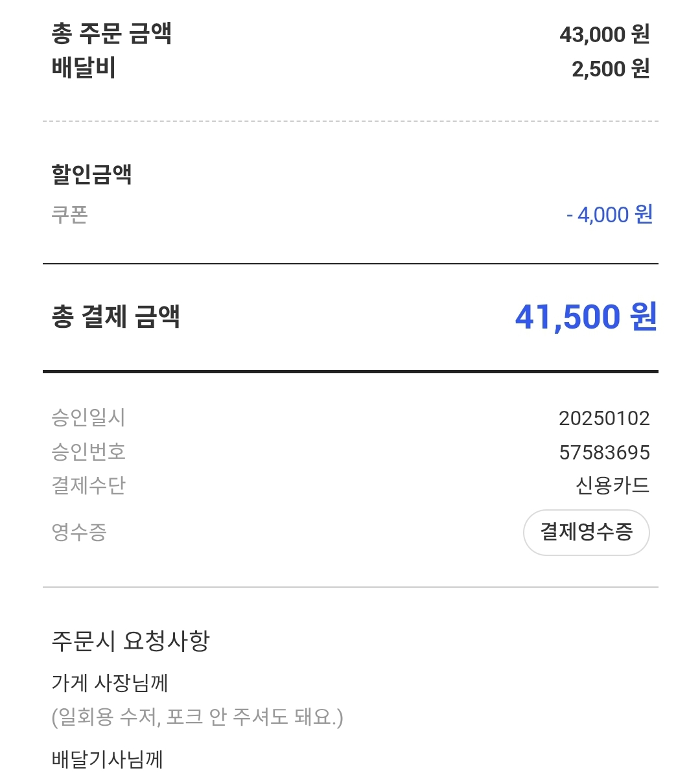Select the 신용카드 credit card value
This screenshot has height=775, width=700.
point(612,485)
